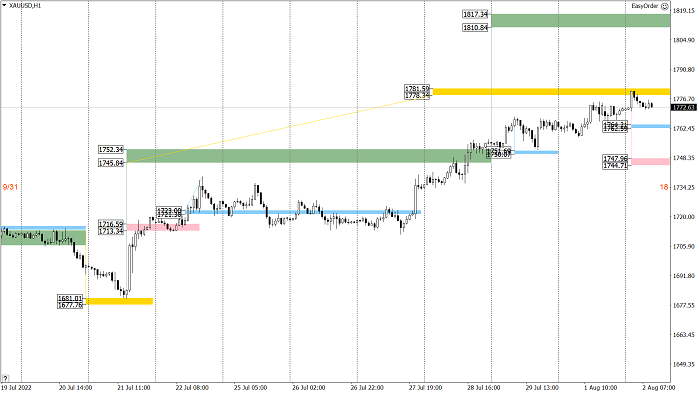The height and width of the screenshot is (393, 700).
Task: Click 1677.55 on the price scale
Action: [684, 305]
